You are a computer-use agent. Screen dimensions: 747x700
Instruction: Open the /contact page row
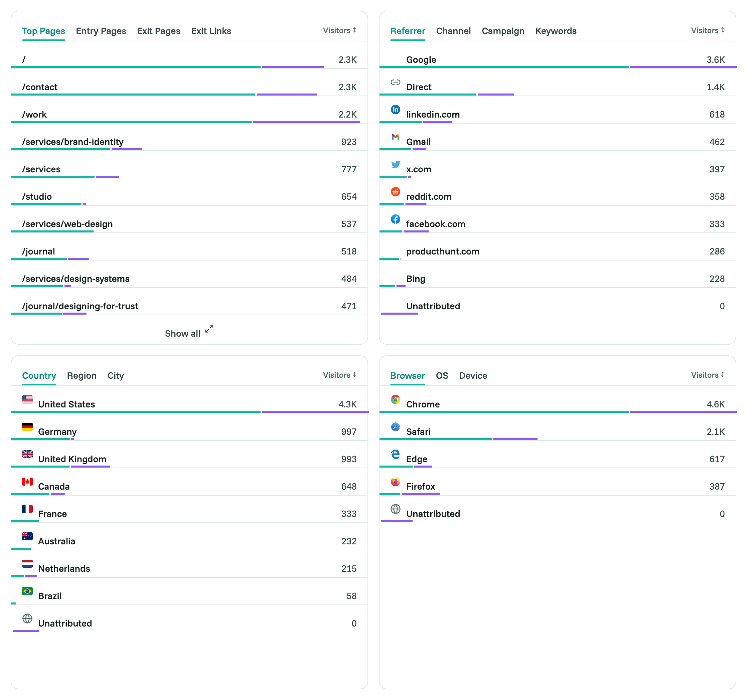[x=189, y=82]
